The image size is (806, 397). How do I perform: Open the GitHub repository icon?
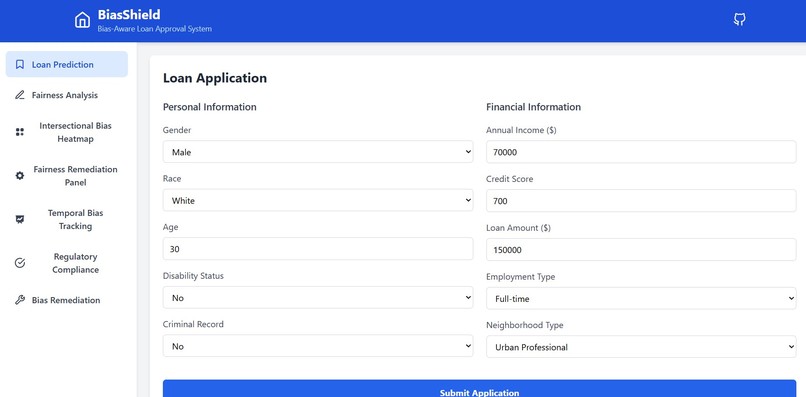tap(739, 20)
